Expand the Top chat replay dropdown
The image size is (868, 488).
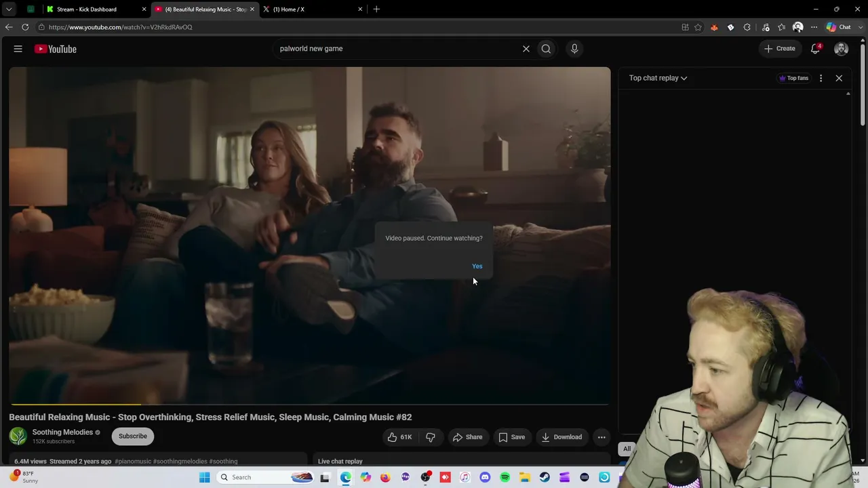coord(658,78)
